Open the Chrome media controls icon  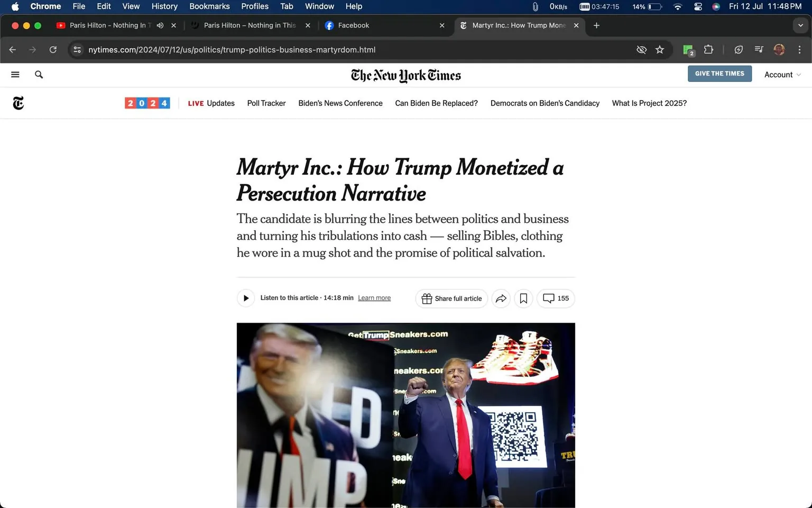pos(759,49)
